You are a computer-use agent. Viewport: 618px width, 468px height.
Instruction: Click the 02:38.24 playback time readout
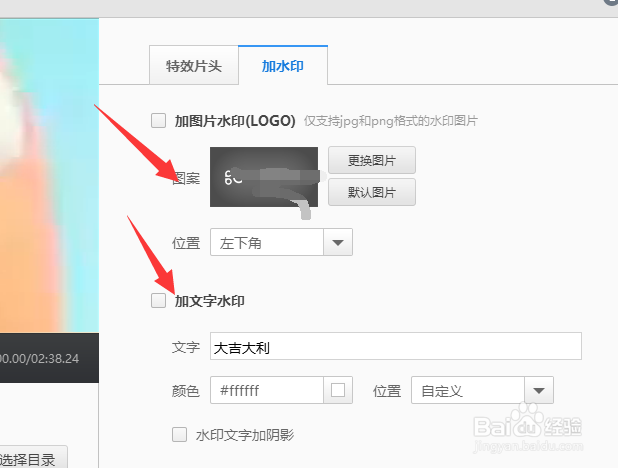tap(55, 358)
